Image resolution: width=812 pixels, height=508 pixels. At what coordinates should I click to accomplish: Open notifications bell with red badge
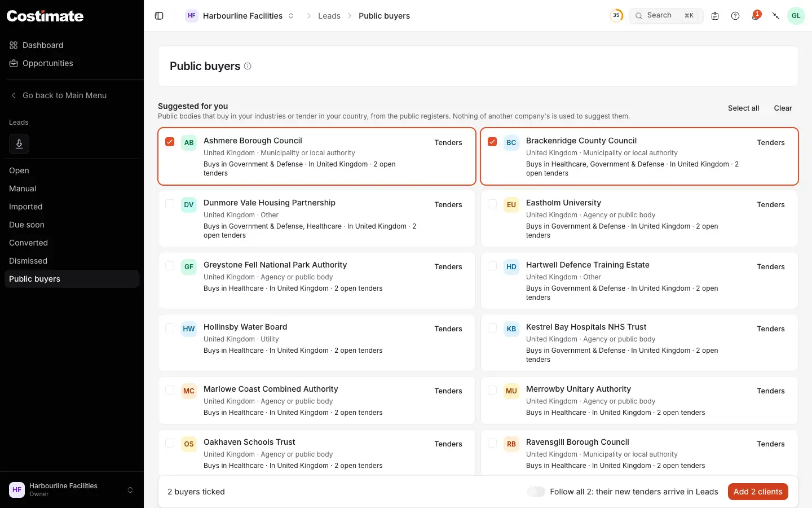756,15
